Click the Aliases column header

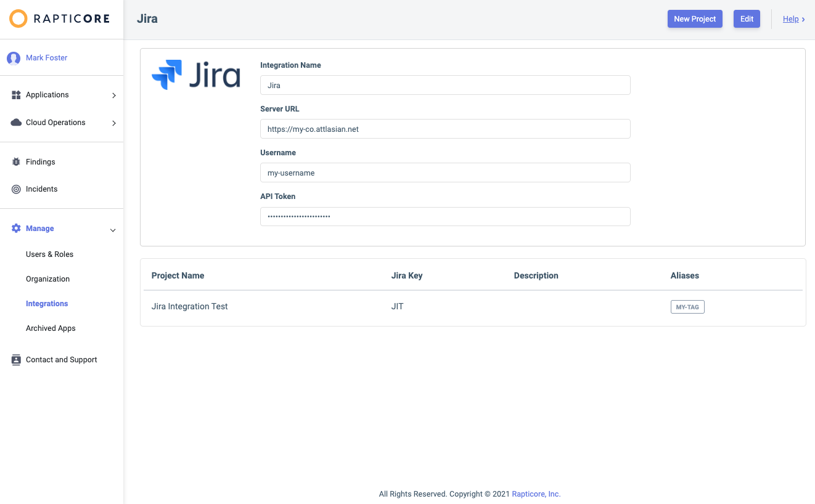685,275
